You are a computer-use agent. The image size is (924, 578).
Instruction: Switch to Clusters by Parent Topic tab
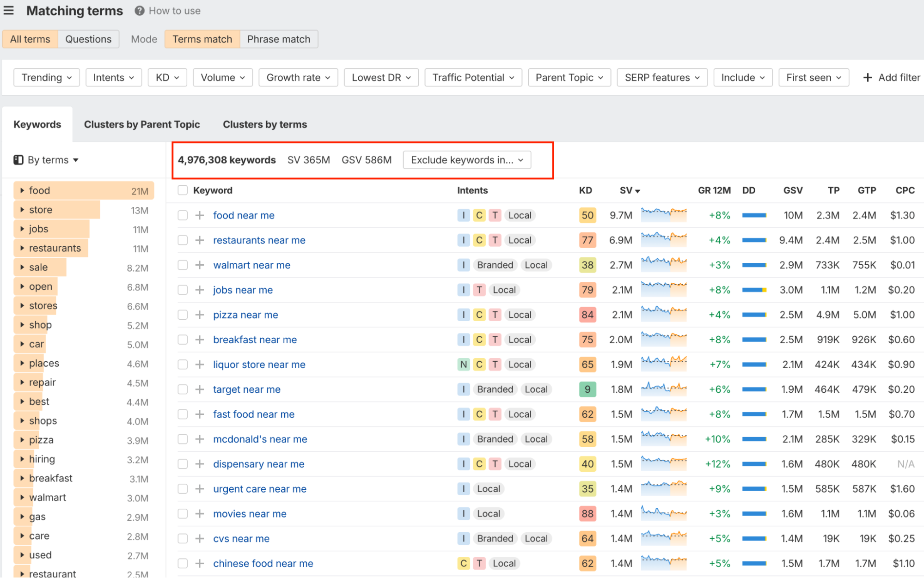tap(141, 124)
